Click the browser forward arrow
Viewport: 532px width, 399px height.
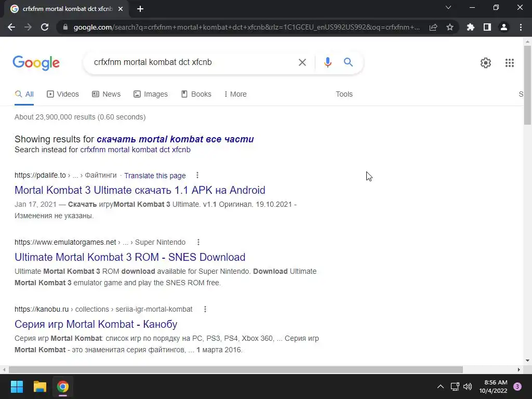[x=28, y=27]
